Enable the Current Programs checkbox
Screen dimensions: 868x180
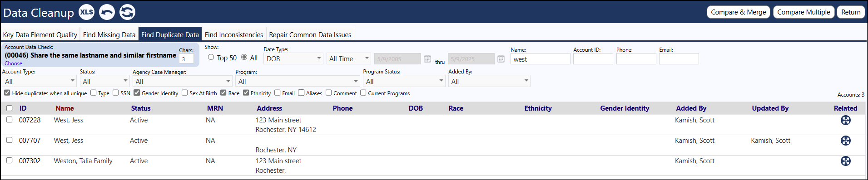tap(363, 92)
